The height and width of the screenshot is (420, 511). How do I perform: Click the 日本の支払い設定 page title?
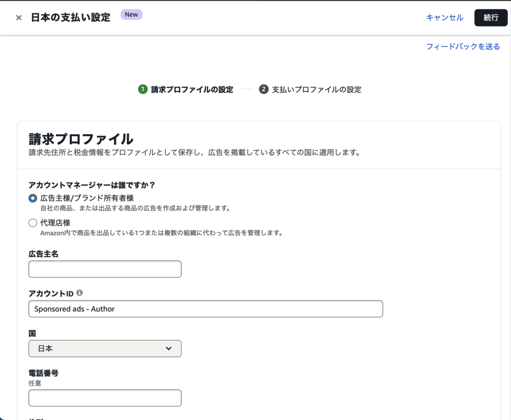pos(70,17)
